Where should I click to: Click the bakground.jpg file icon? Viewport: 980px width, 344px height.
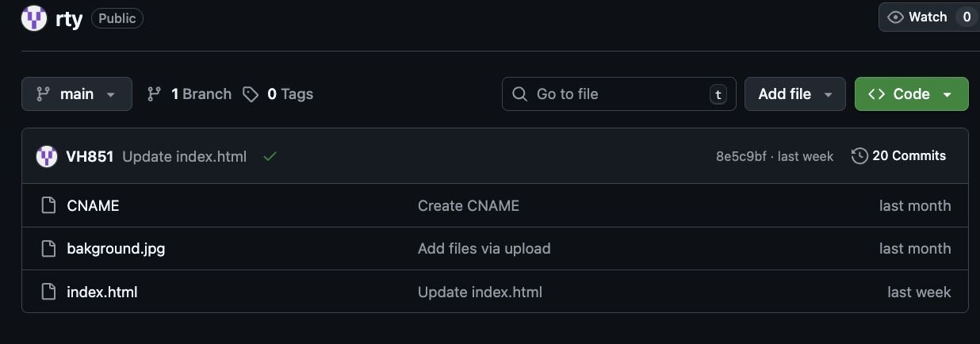coord(49,249)
